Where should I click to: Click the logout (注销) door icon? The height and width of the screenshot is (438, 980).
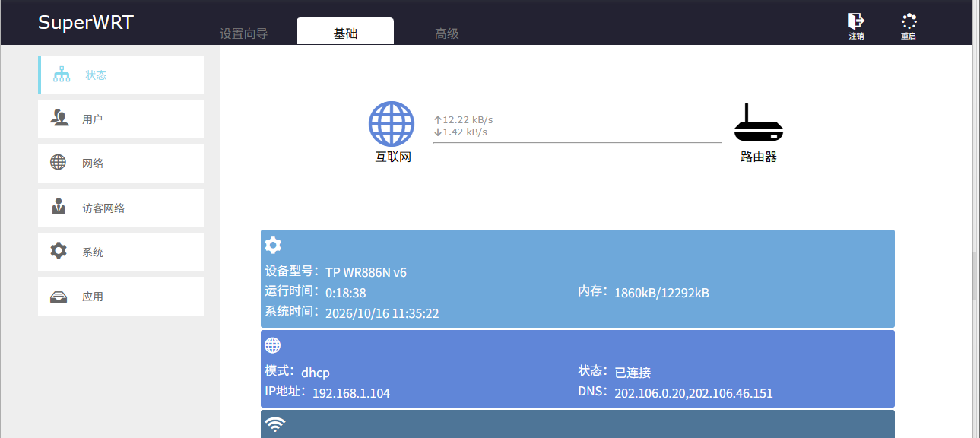point(856,21)
